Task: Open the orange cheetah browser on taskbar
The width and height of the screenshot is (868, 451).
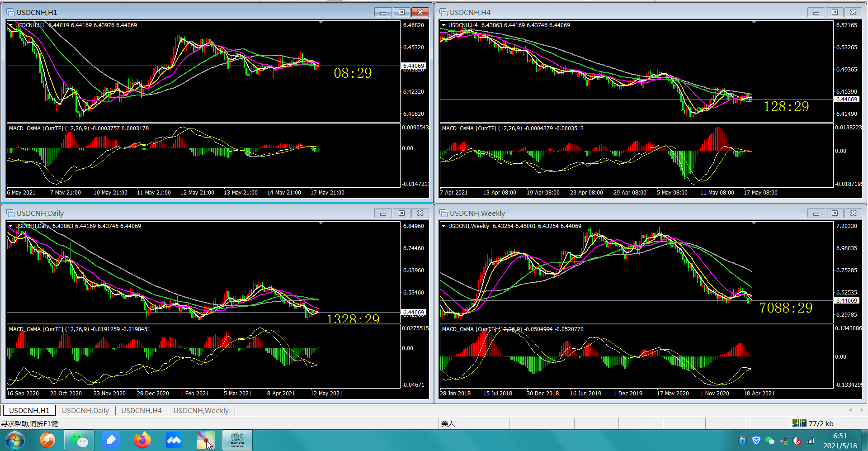Action: pyautogui.click(x=47, y=440)
